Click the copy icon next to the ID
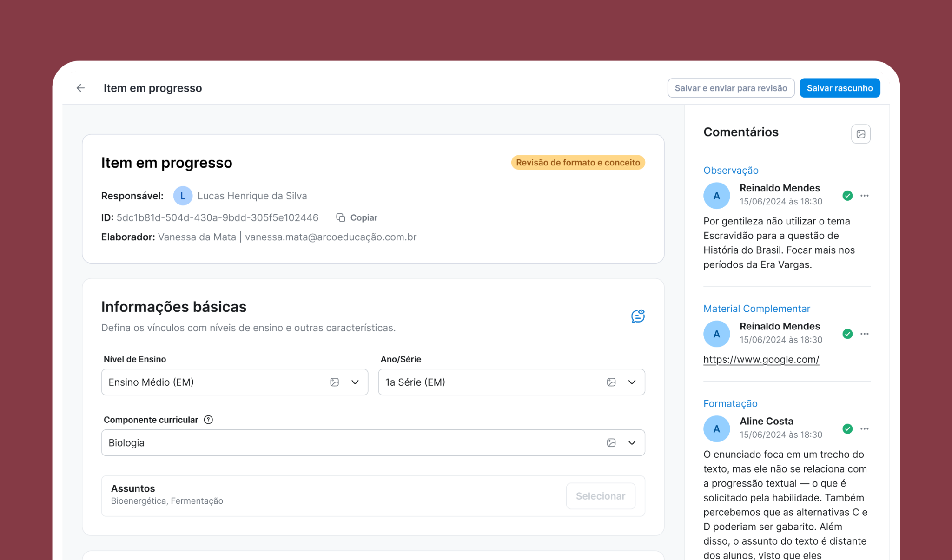 (x=341, y=217)
